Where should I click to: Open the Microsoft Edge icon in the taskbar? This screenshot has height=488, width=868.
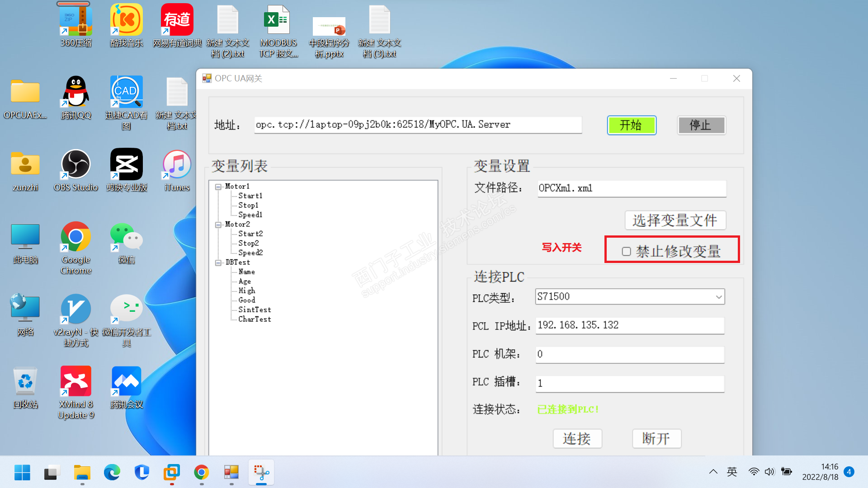click(112, 473)
